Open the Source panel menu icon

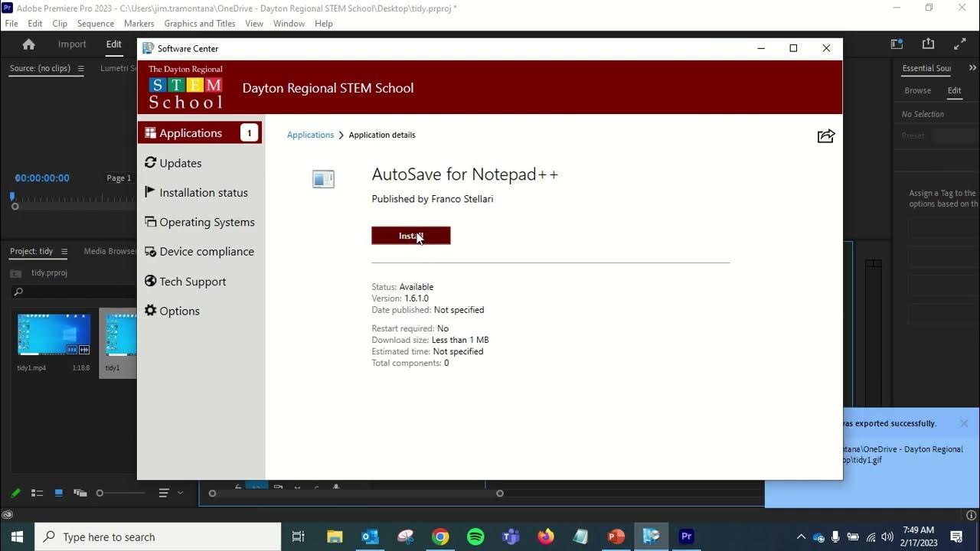(80, 68)
